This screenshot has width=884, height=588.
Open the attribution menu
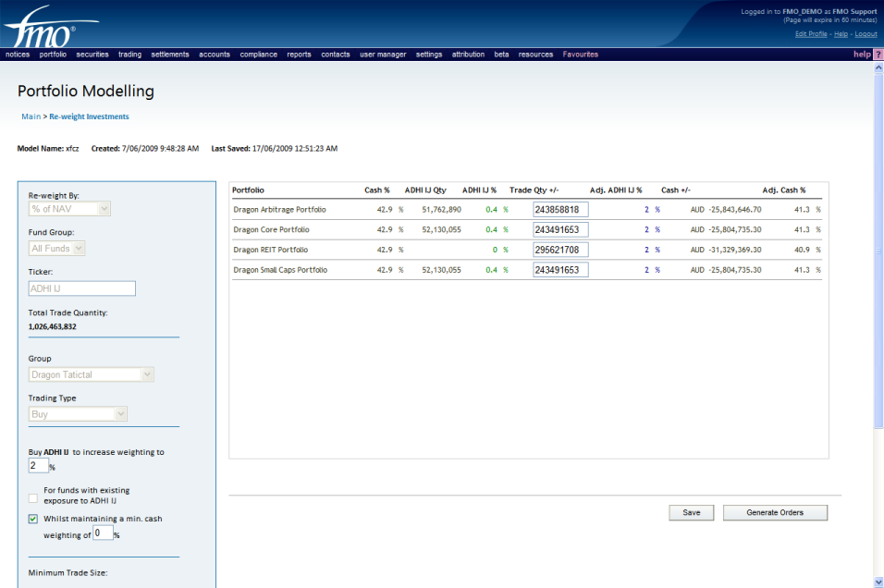coord(468,55)
